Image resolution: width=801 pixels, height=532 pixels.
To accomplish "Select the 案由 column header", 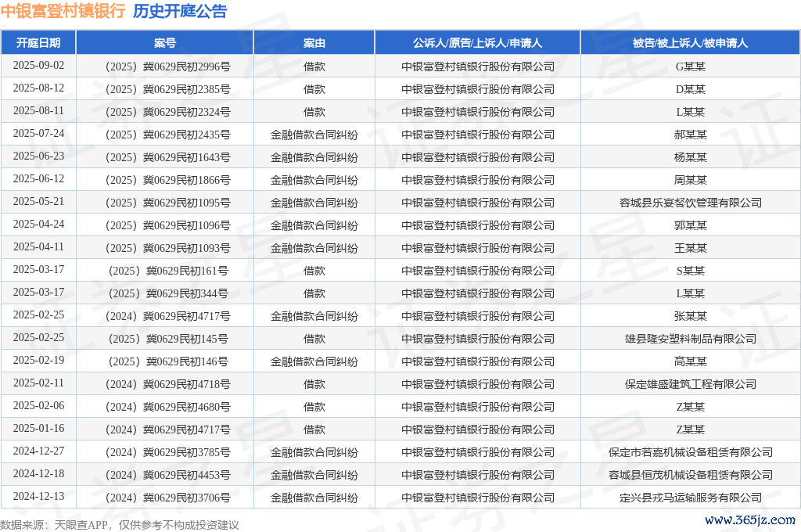I will pos(314,43).
